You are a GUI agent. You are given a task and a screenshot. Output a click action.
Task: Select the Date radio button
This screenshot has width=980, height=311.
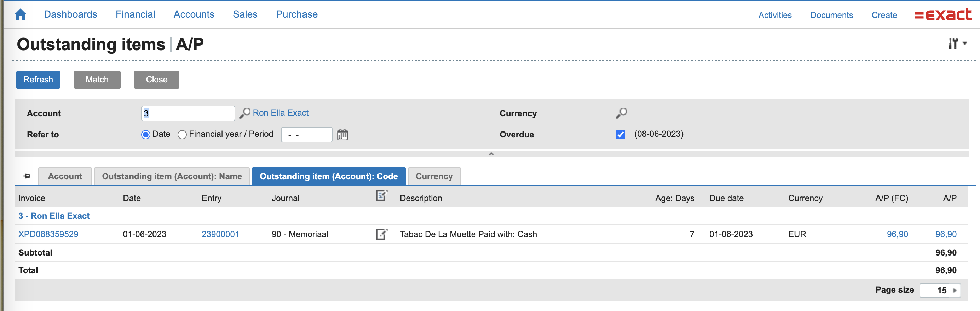145,135
